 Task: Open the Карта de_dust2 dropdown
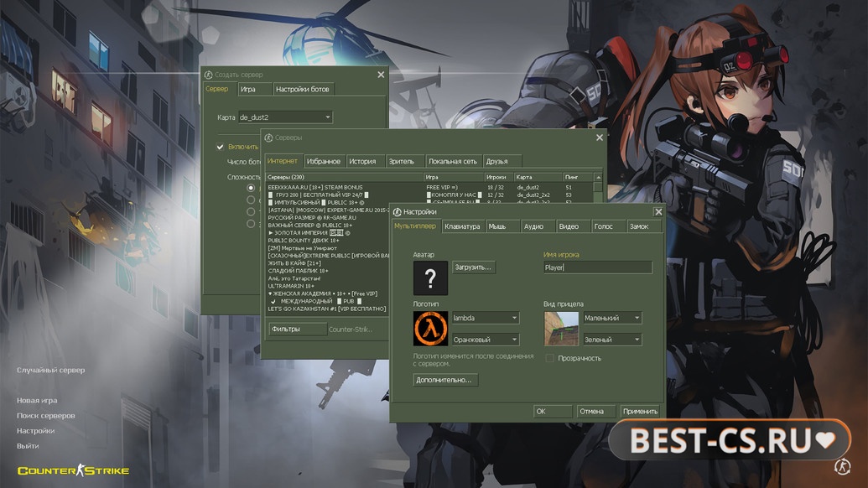[x=285, y=117]
